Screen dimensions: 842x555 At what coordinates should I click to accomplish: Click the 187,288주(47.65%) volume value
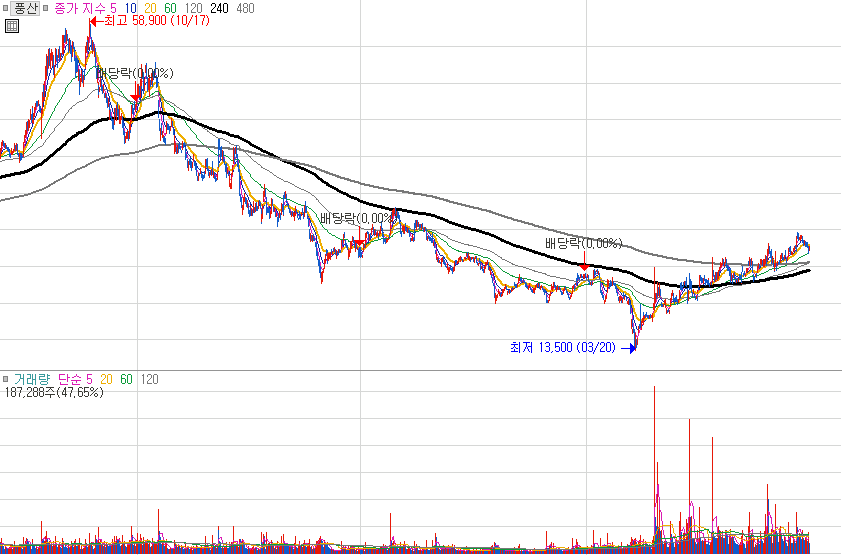(x=54, y=392)
